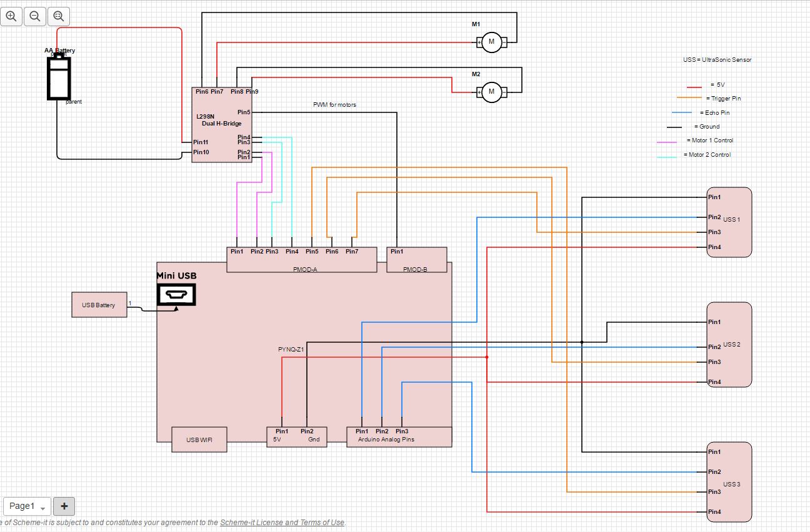Click the PYNQ-Z1 board label
The height and width of the screenshot is (532, 810).
point(291,349)
